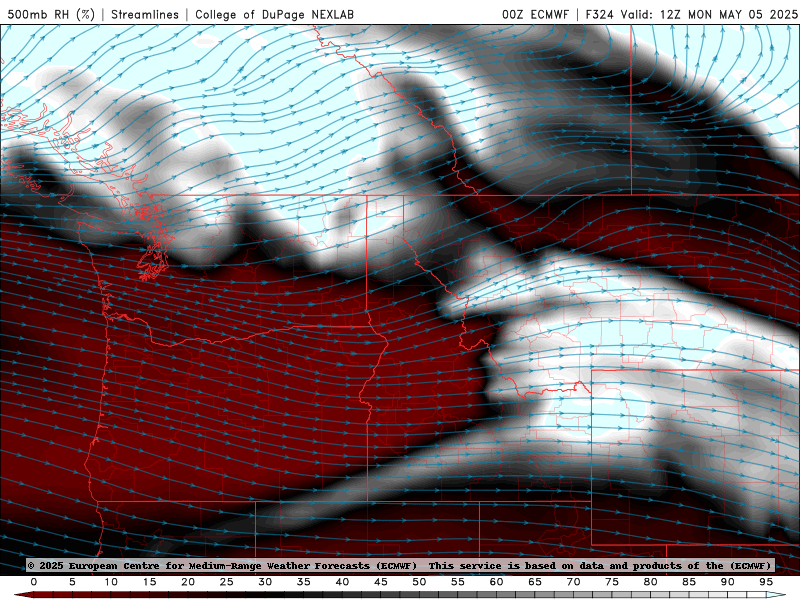The width and height of the screenshot is (800, 600).
Task: Click the "15" label on the humidity scale
Action: [x=149, y=582]
